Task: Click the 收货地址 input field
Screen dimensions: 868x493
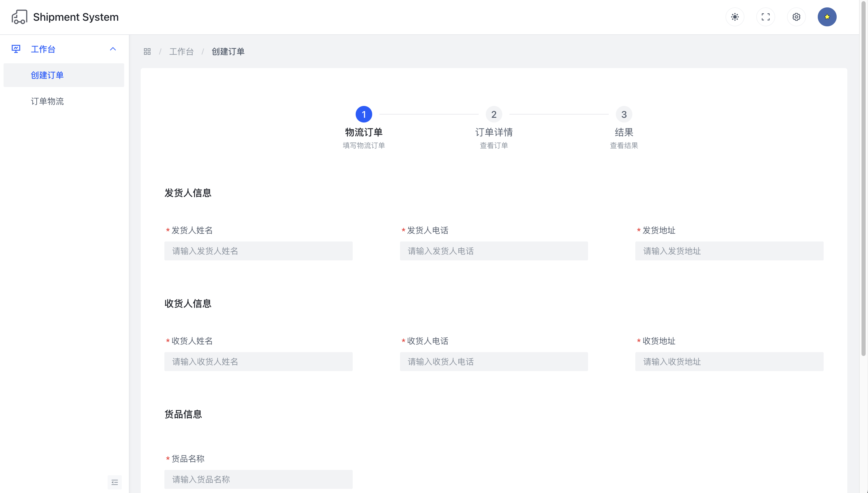Action: (729, 362)
